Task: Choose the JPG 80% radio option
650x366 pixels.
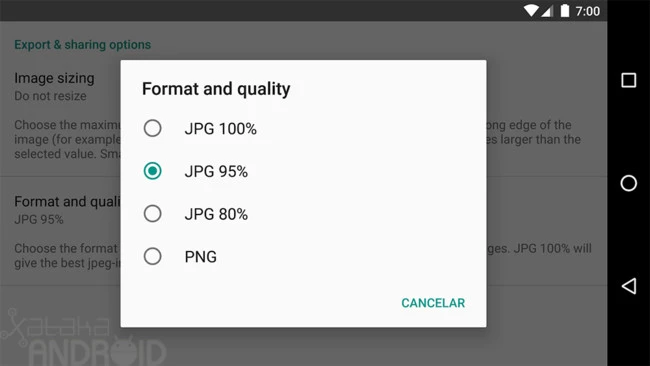Action: (153, 213)
